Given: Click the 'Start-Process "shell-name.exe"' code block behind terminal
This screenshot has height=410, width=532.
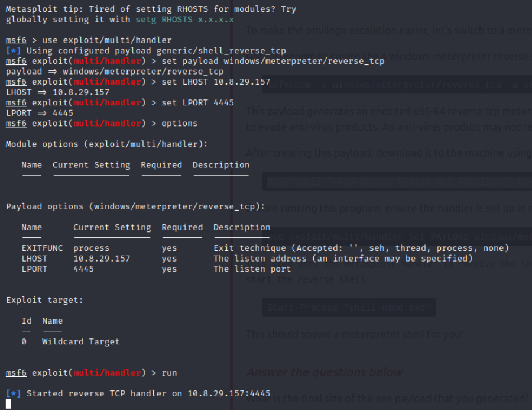Looking at the screenshot, I should (x=349, y=308).
